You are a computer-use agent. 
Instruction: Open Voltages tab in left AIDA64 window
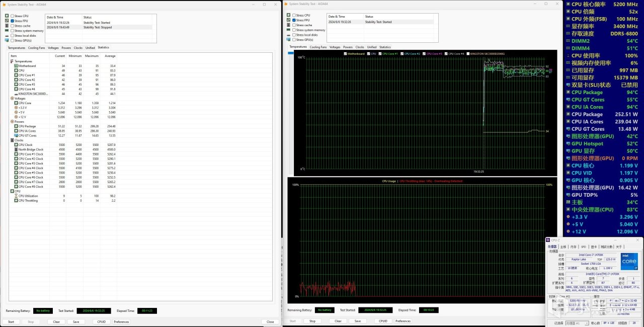click(x=53, y=48)
